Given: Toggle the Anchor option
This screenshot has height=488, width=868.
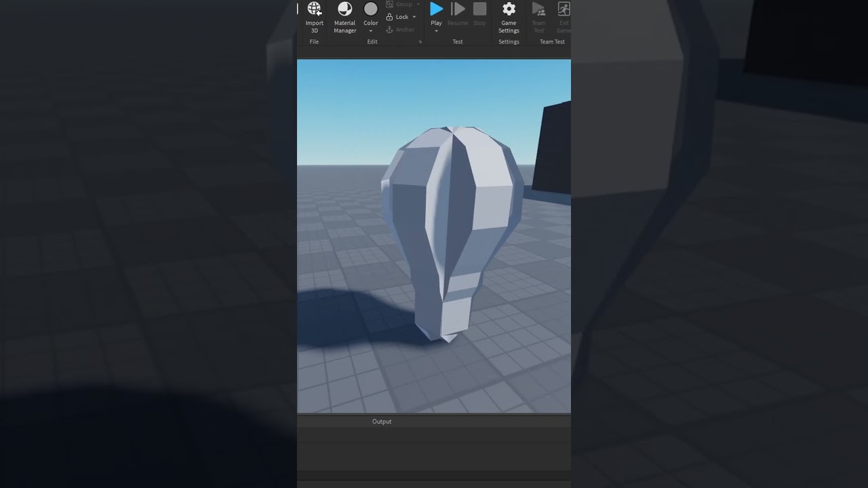Looking at the screenshot, I should [x=400, y=30].
